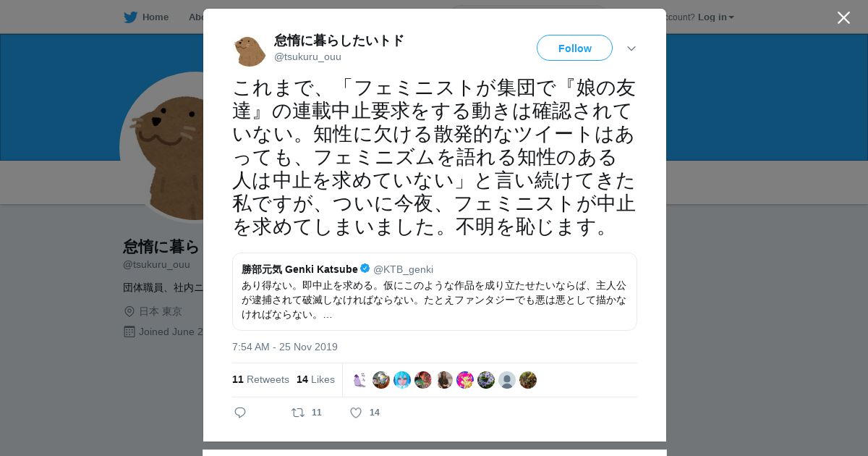
Task: Open the @tsukuru_ouu handle in tweet header
Action: [307, 56]
